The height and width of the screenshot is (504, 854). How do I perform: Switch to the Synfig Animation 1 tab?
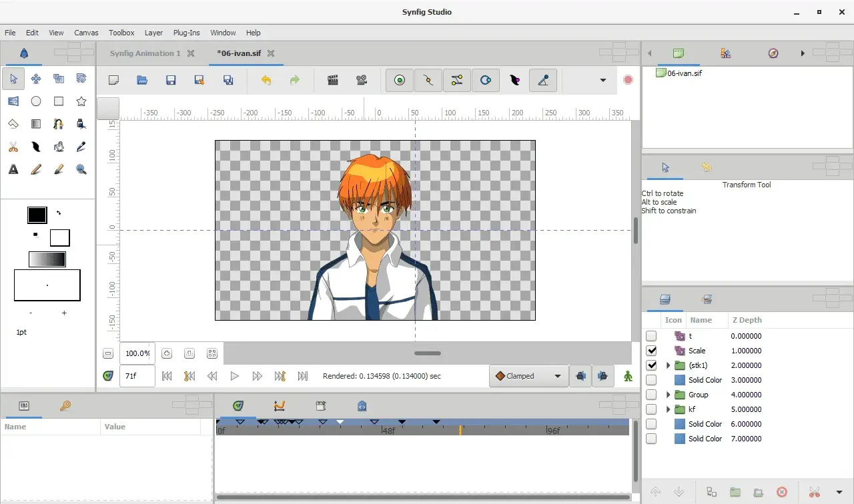(x=145, y=53)
